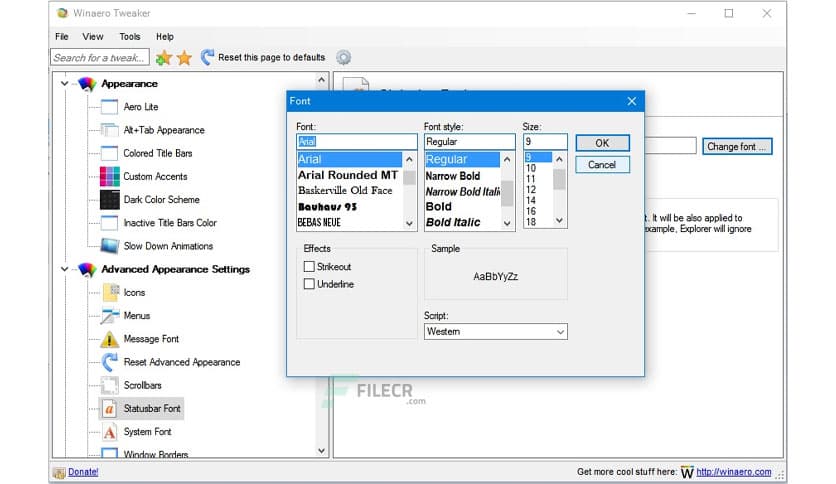This screenshot has height=484, width=836.
Task: Enable the Strikeout checkbox
Action: click(x=309, y=267)
